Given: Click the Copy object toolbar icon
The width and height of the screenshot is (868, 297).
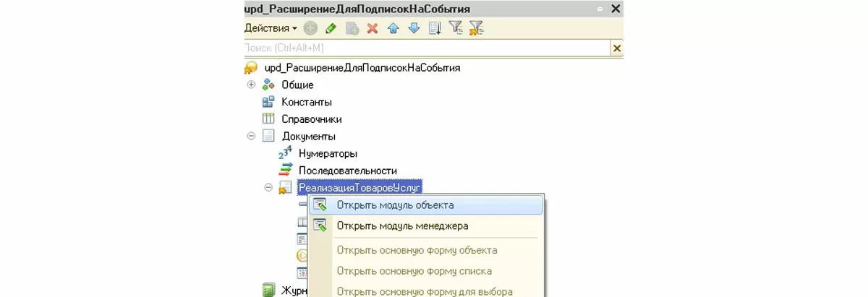Looking at the screenshot, I should coord(352,28).
